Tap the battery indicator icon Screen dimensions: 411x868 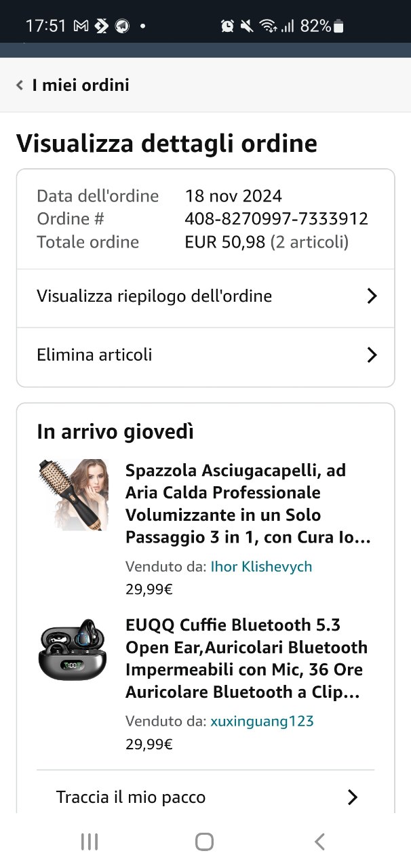339,26
